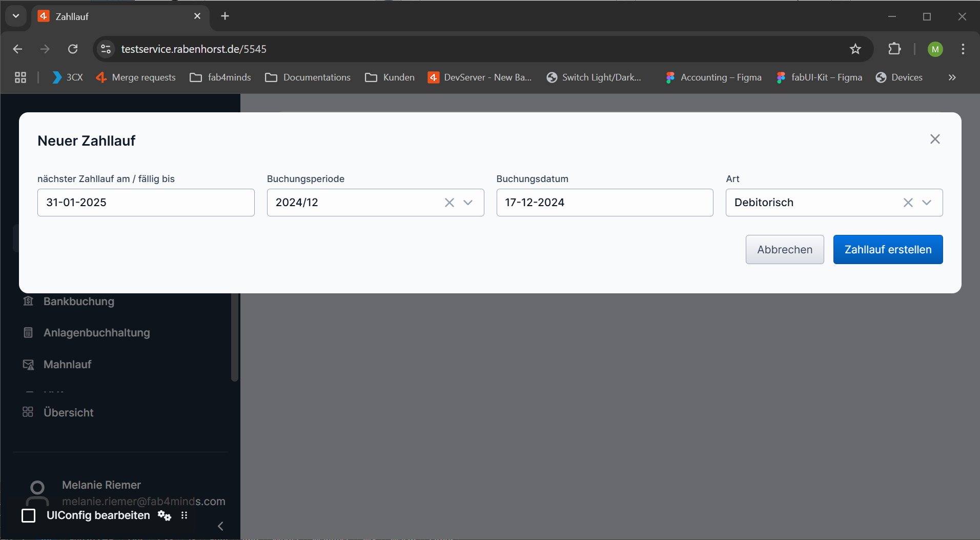Viewport: 980px width, 540px height.
Task: Collapse the sidebar with the chevron
Action: [220, 526]
